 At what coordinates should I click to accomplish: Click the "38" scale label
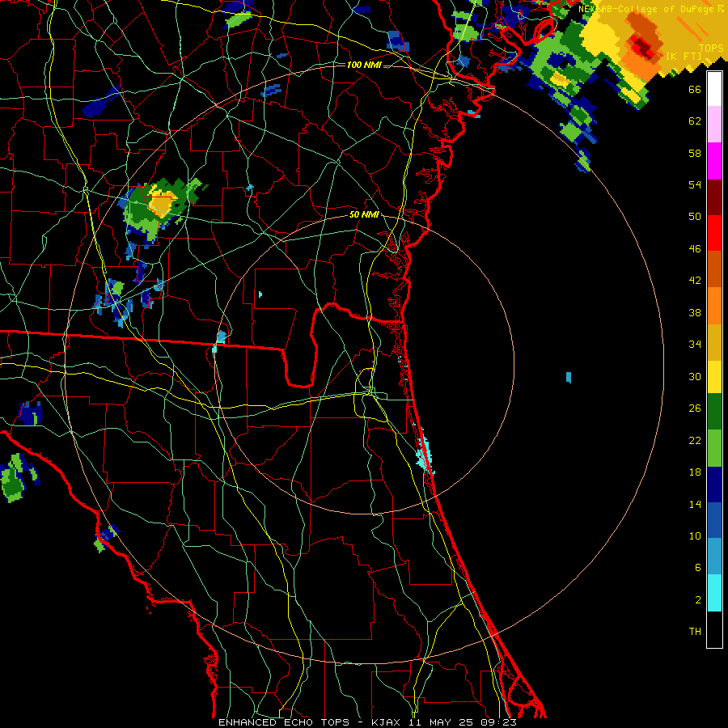[x=695, y=312]
